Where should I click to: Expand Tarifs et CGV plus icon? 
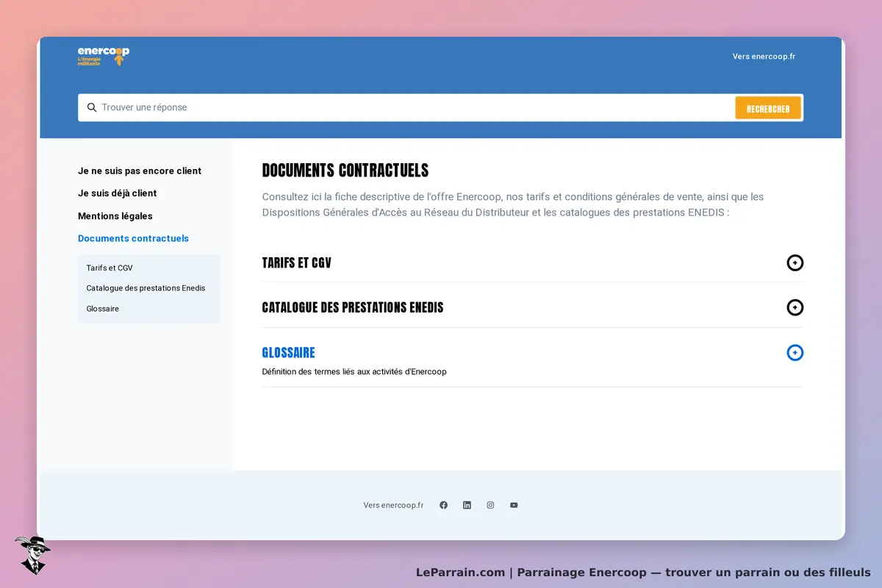coord(795,262)
